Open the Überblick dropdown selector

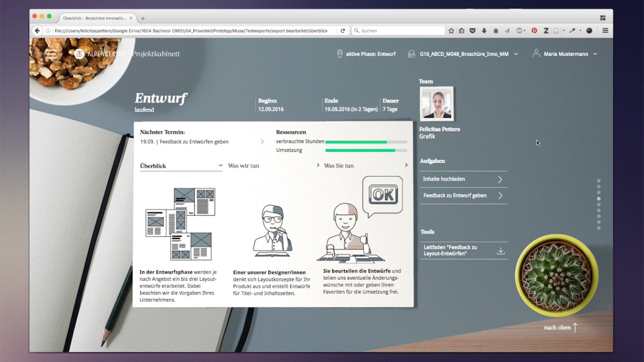(181, 165)
